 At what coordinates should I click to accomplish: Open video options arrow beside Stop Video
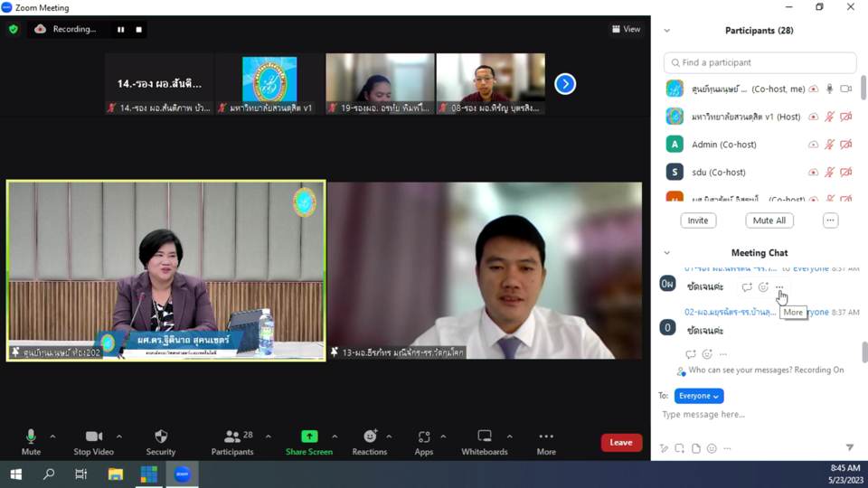click(119, 436)
